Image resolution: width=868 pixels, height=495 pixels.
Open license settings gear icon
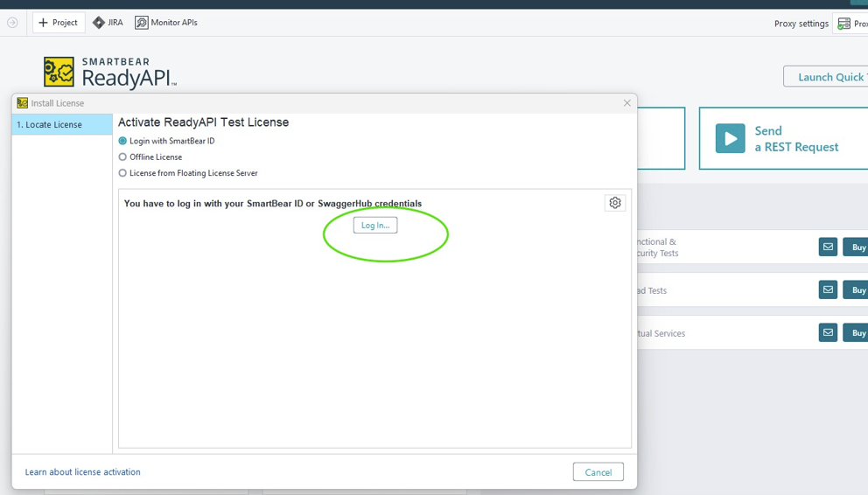tap(615, 203)
